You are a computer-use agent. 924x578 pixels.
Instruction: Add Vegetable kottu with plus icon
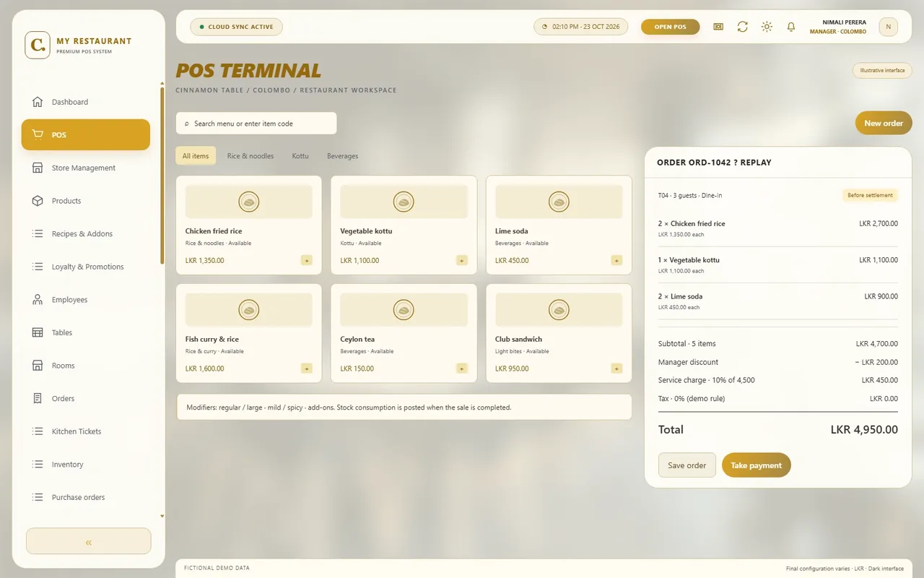(462, 260)
